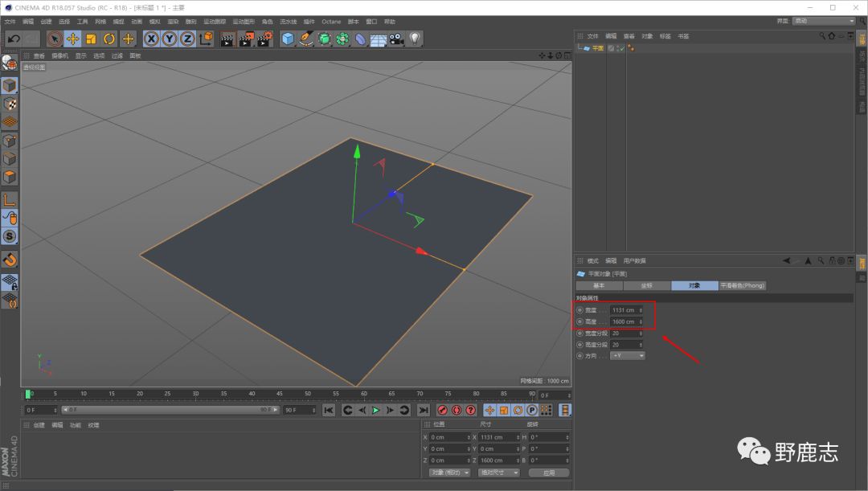Expand the 界面 layout dropdown at top right

[824, 21]
